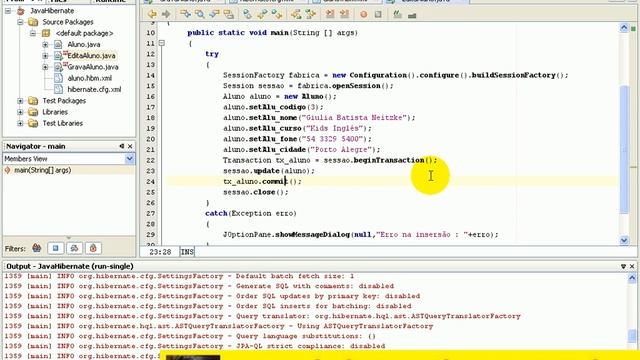This screenshot has width=640, height=360.
Task: Click the Next Matching Word icon
Action: (x=311, y=14)
